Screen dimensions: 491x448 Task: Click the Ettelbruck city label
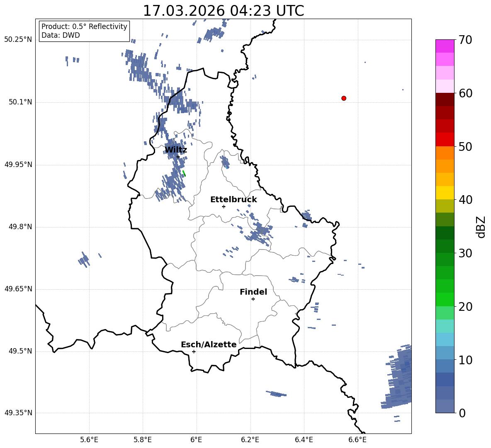(233, 200)
